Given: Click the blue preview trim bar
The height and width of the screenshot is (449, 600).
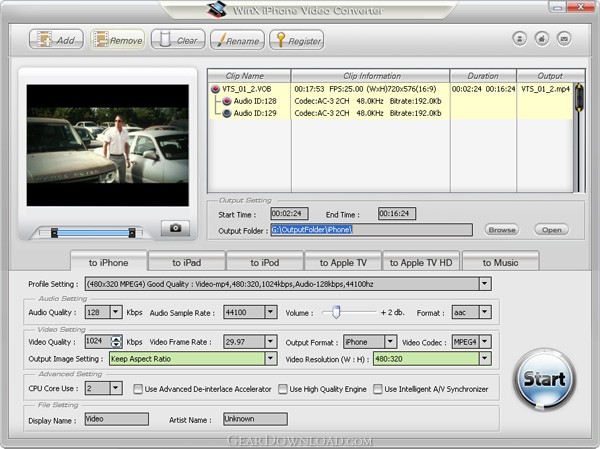Looking at the screenshot, I should pyautogui.click(x=93, y=233).
